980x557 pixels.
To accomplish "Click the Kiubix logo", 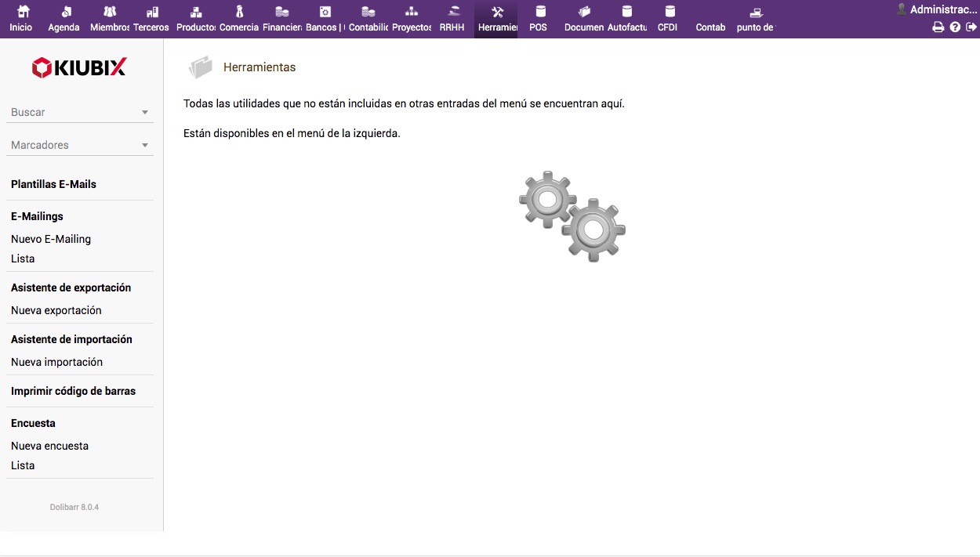I will 79,68.
